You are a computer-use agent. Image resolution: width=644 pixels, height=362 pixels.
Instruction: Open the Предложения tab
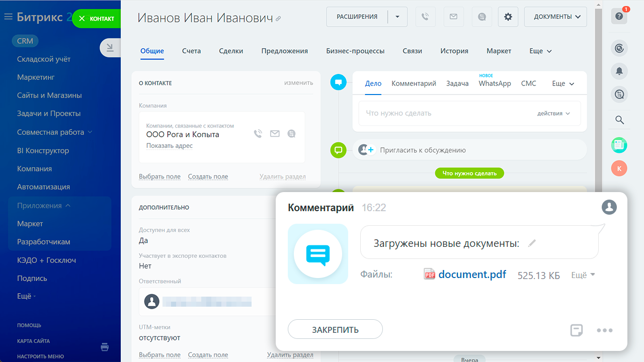(x=284, y=51)
